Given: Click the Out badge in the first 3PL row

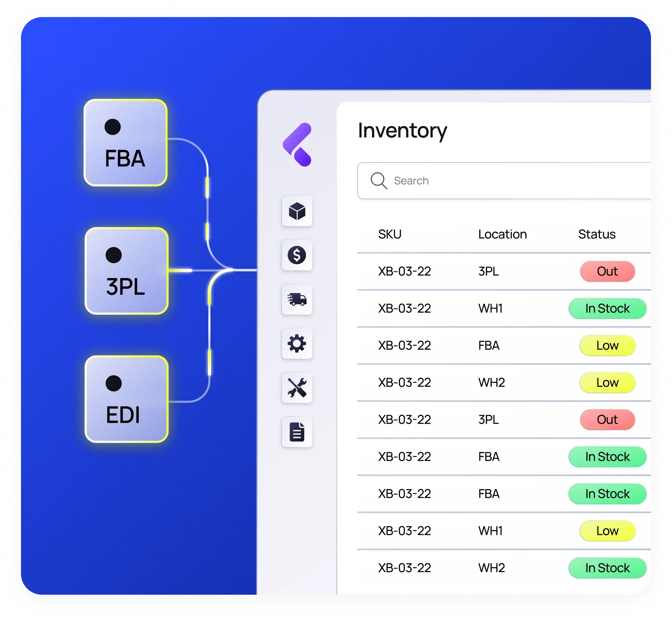Looking at the screenshot, I should [x=607, y=271].
